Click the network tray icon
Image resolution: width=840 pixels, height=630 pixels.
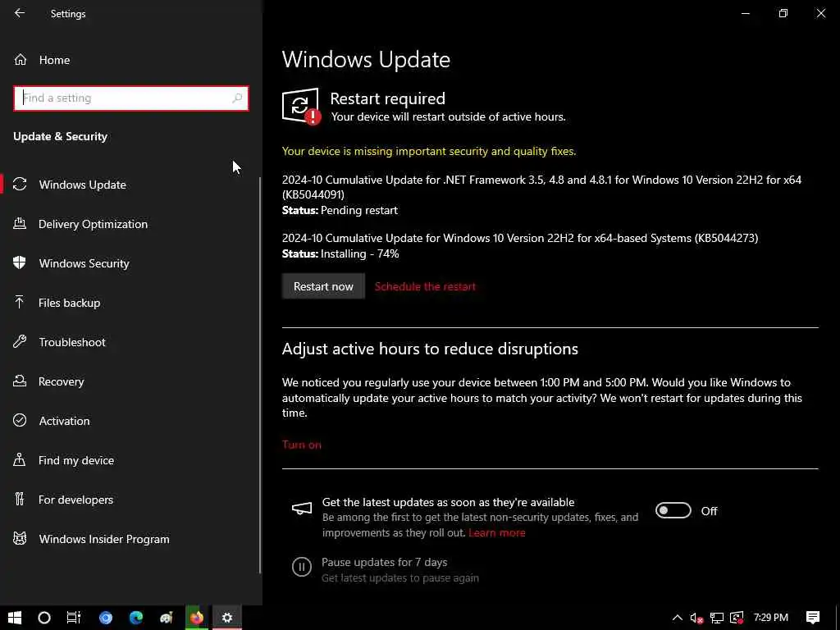click(x=717, y=618)
